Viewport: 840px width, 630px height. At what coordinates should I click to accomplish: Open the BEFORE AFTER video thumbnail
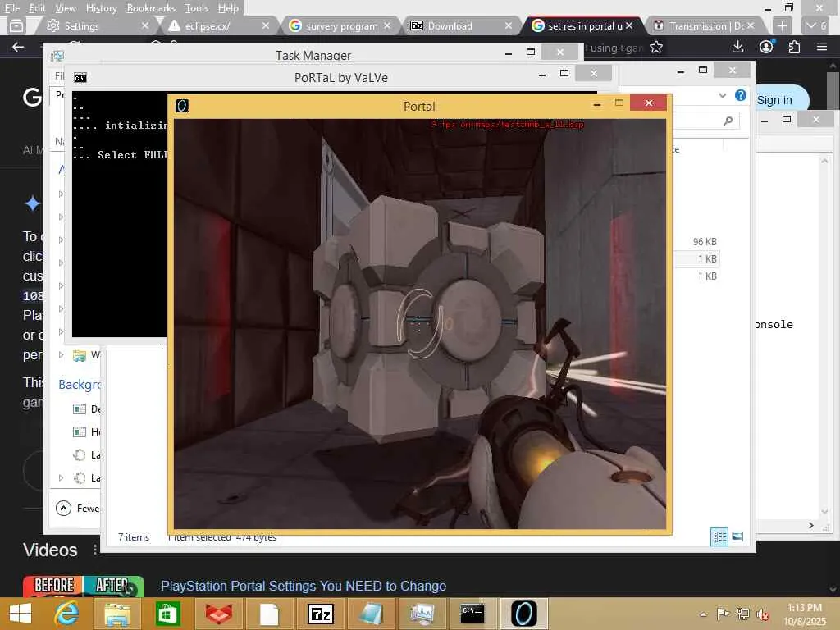pos(84,586)
